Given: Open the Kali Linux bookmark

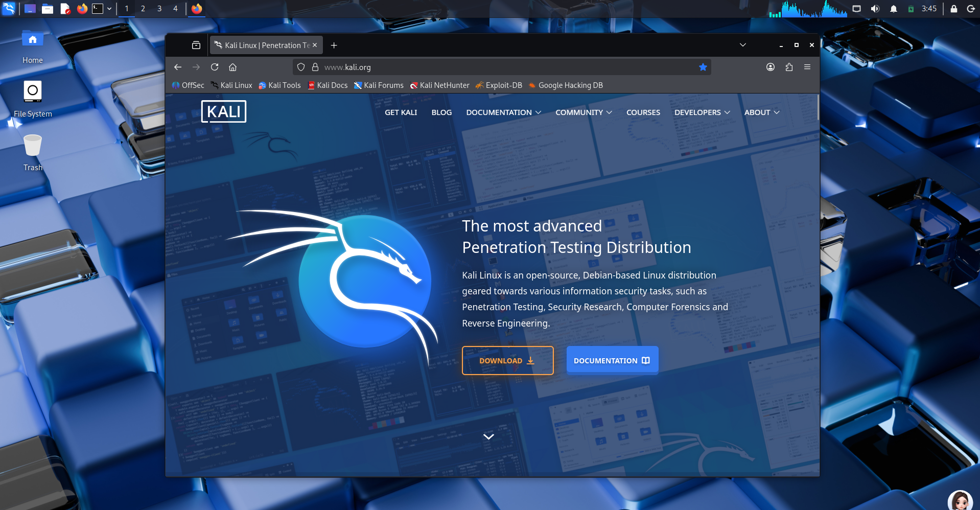Looking at the screenshot, I should coord(231,85).
